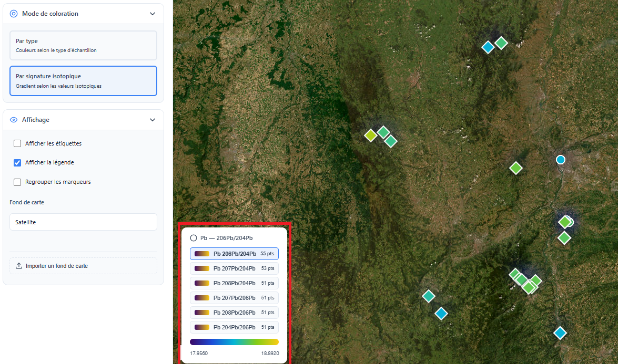Toggle the Regrouper les marqueurs checkbox
The image size is (618, 364).
tap(17, 182)
